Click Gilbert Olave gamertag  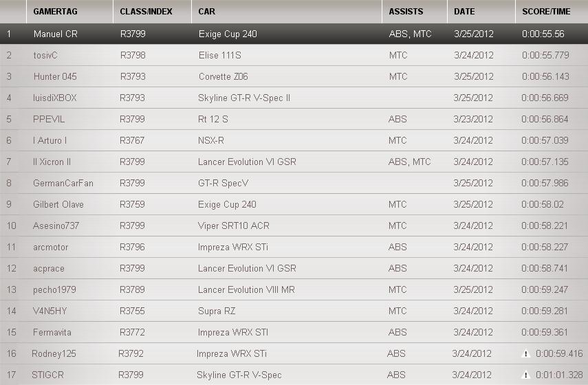pos(58,204)
